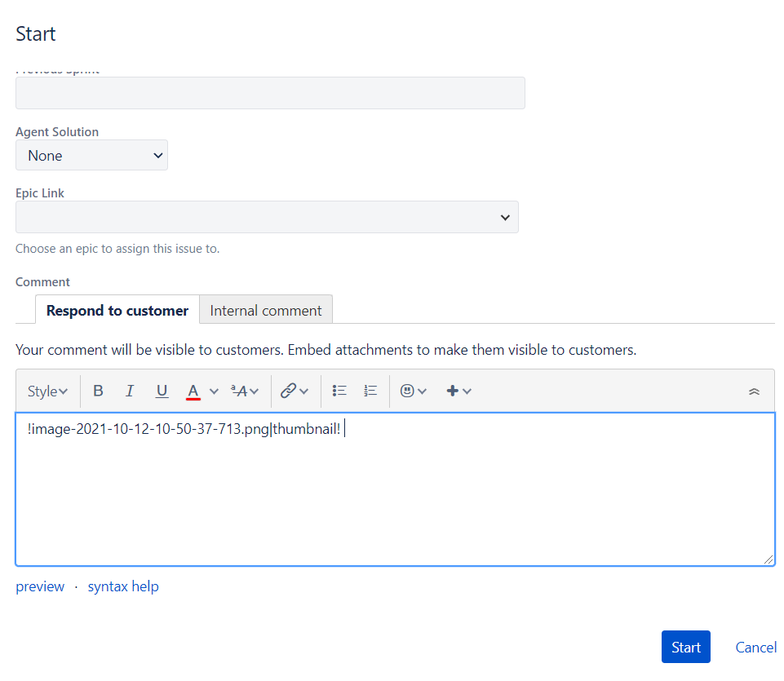This screenshot has width=784, height=681.
Task: Open the Style menu in the editor
Action: click(x=47, y=391)
